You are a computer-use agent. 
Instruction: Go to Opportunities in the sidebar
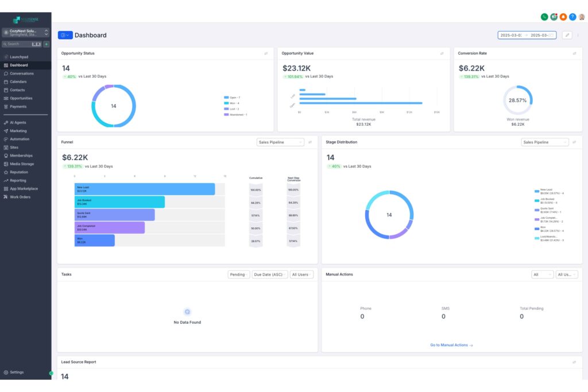[21, 98]
